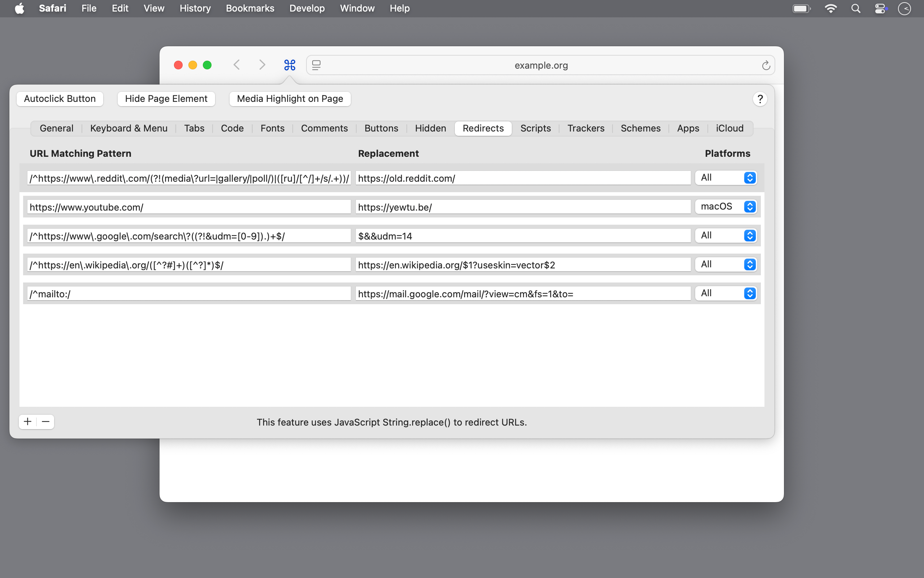Open the History menu
Viewport: 924px width, 578px height.
click(195, 8)
